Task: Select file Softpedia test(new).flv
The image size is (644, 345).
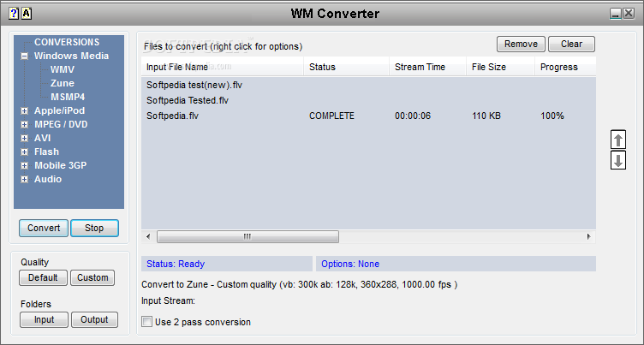Action: (194, 86)
